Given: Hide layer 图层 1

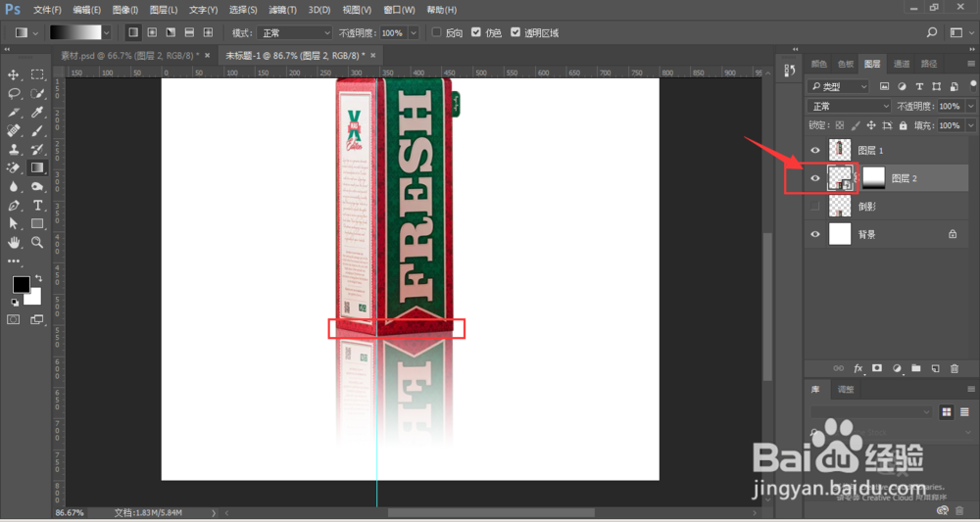Looking at the screenshot, I should point(815,151).
